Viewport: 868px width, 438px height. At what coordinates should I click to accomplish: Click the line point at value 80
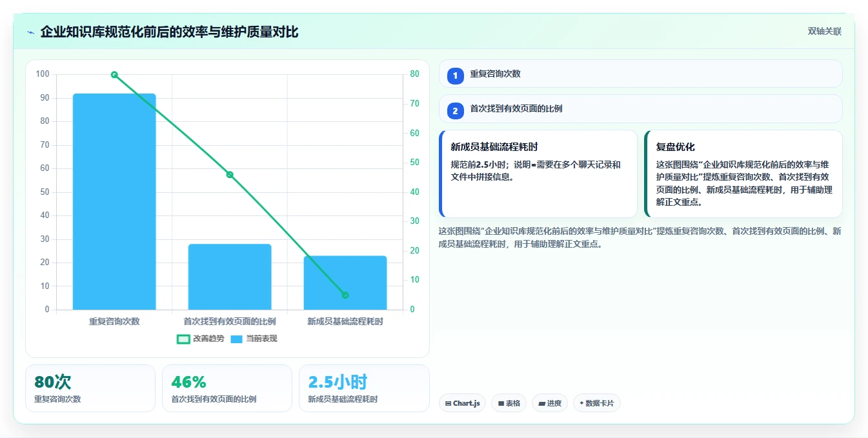[114, 75]
